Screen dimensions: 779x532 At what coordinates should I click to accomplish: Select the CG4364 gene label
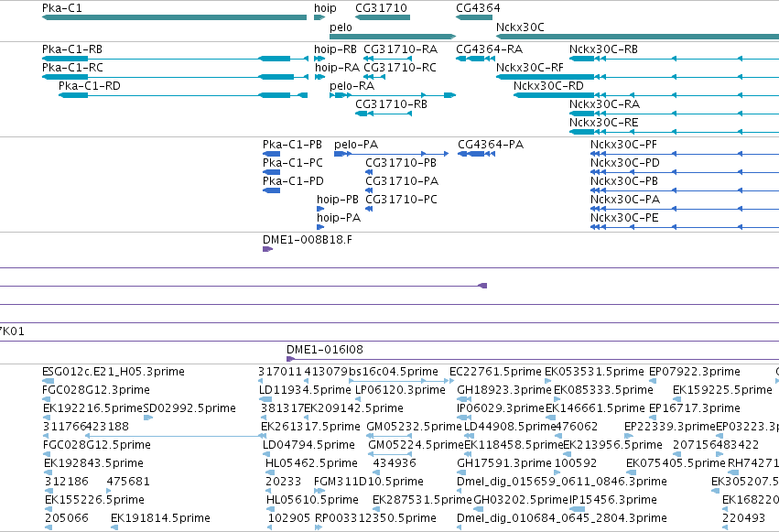tap(478, 8)
